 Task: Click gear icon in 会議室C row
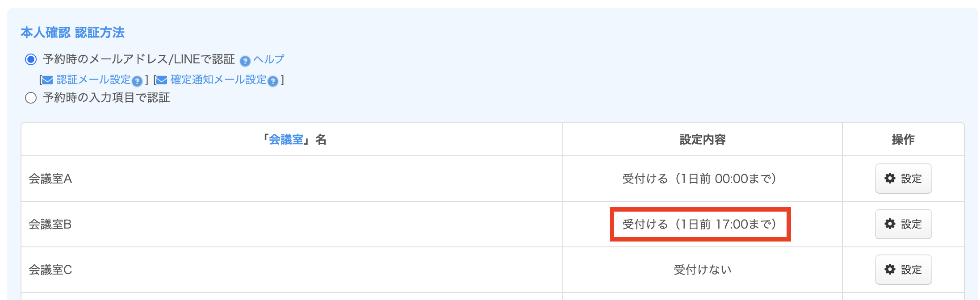pos(890,270)
